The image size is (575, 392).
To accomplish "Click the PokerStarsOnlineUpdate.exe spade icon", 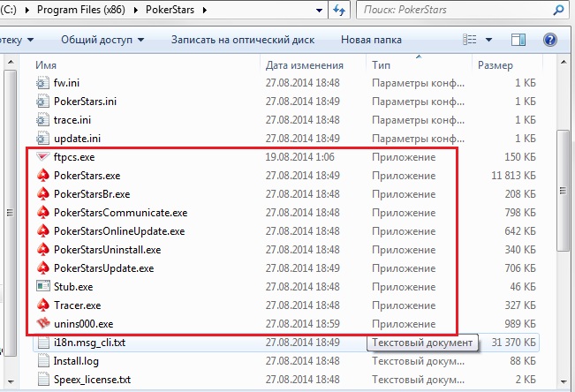I will (43, 231).
